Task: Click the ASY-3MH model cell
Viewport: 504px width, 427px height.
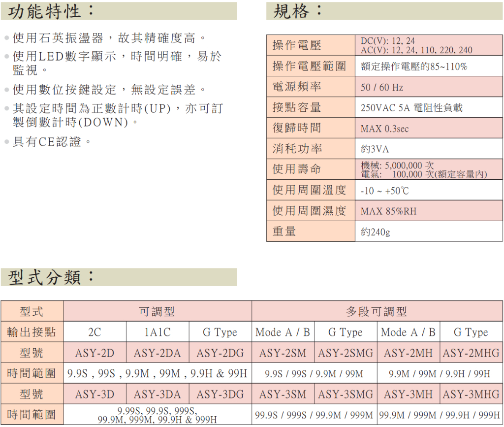Action: tap(408, 394)
